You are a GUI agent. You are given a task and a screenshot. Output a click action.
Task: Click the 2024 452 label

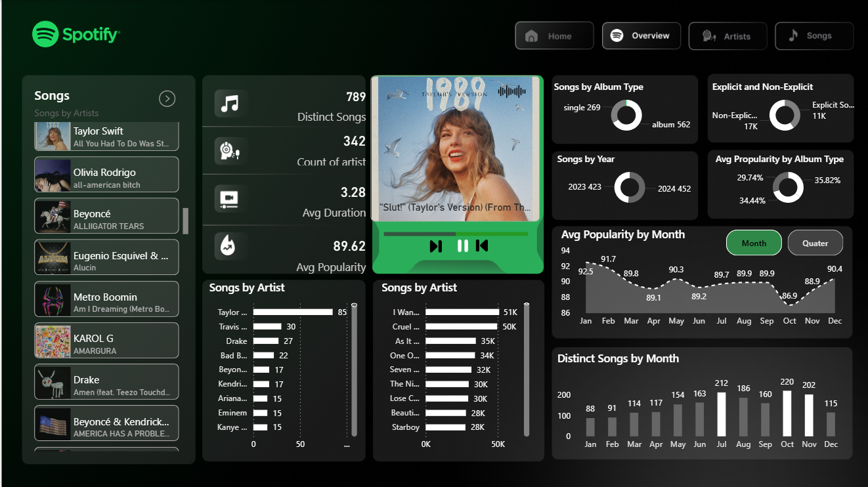coord(674,189)
